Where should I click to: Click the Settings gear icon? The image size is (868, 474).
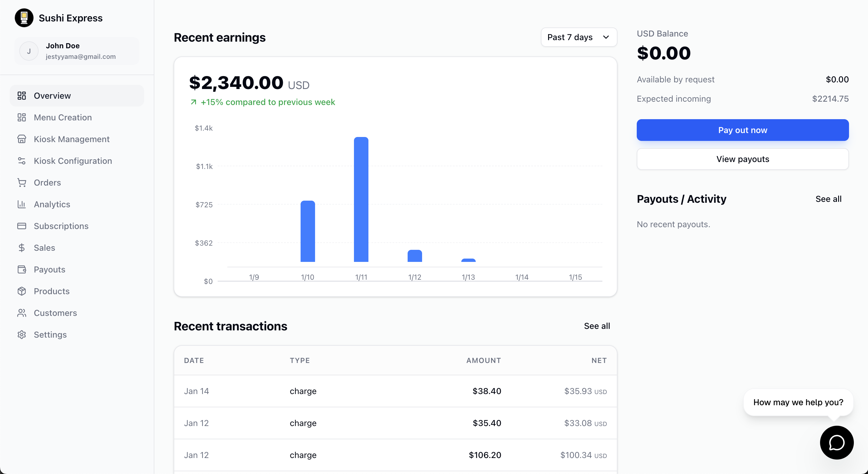click(22, 334)
